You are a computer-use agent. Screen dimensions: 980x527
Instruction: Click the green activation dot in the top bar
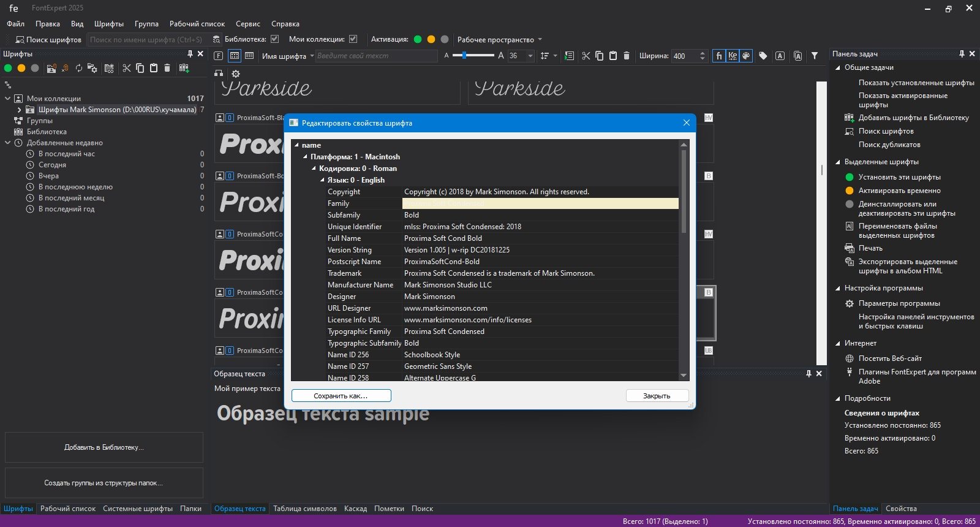click(418, 39)
